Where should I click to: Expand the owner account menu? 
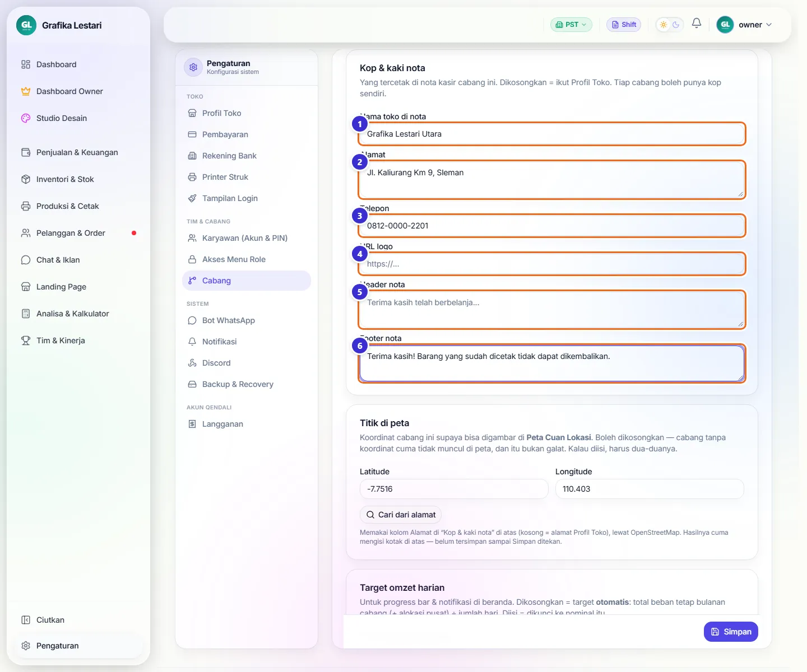point(745,25)
